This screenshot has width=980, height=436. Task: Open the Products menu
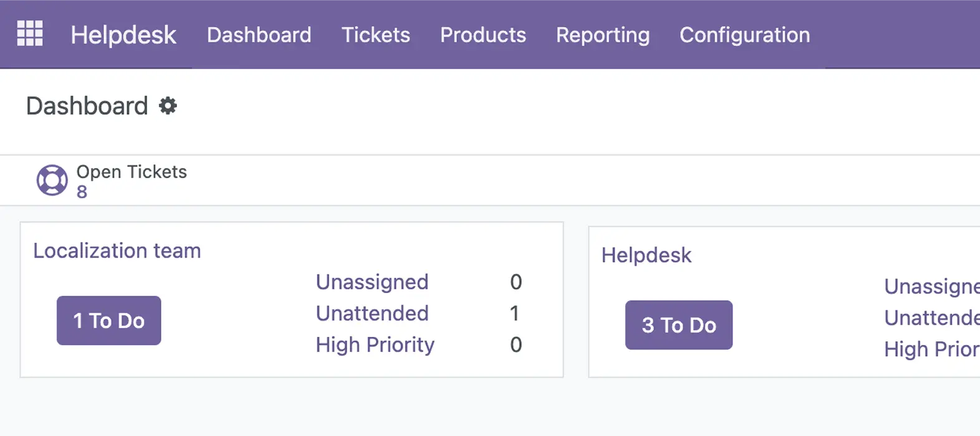[x=483, y=35]
